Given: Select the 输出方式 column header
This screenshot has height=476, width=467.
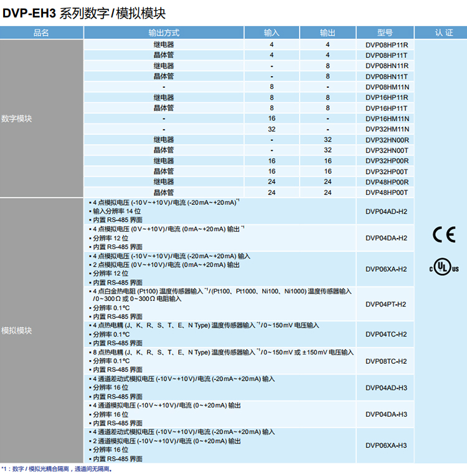Looking at the screenshot, I should click(x=164, y=33).
